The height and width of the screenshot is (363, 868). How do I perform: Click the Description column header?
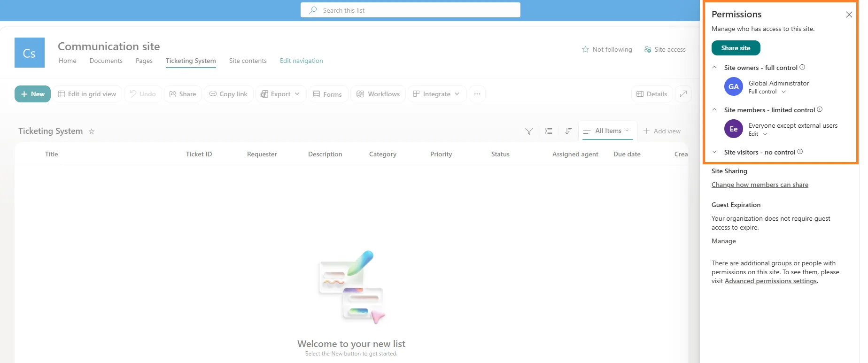point(325,154)
